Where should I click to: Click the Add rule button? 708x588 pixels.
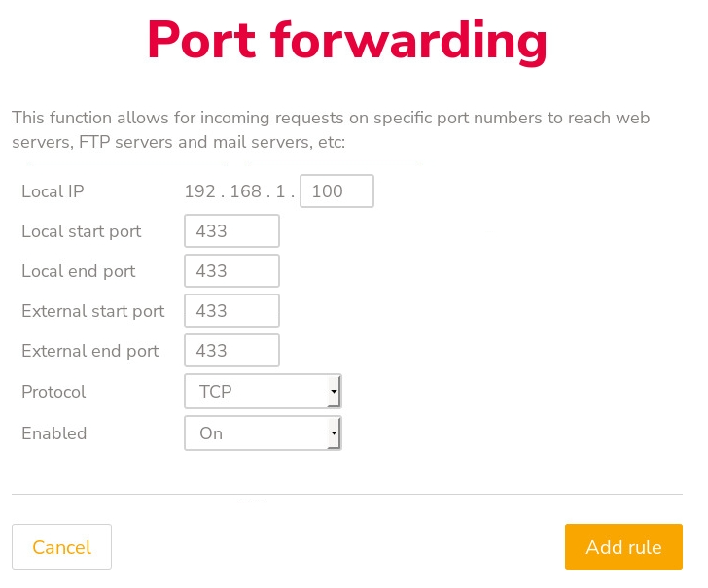click(623, 547)
